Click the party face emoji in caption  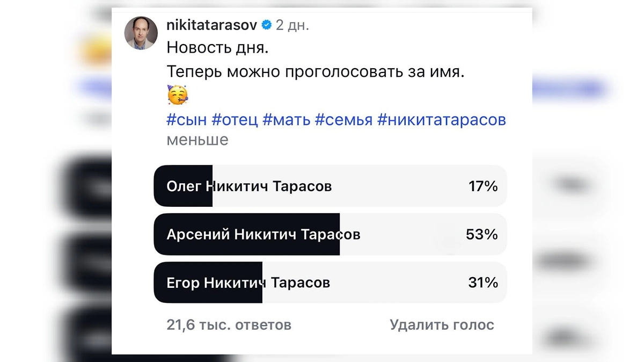click(x=177, y=95)
